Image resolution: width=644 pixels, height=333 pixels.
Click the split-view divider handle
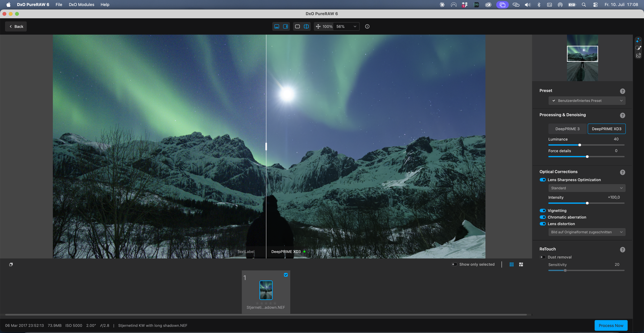click(266, 147)
